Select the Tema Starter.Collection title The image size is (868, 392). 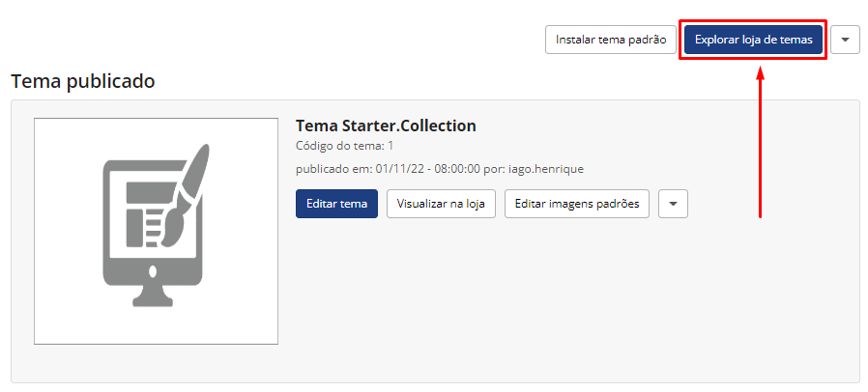click(x=386, y=126)
